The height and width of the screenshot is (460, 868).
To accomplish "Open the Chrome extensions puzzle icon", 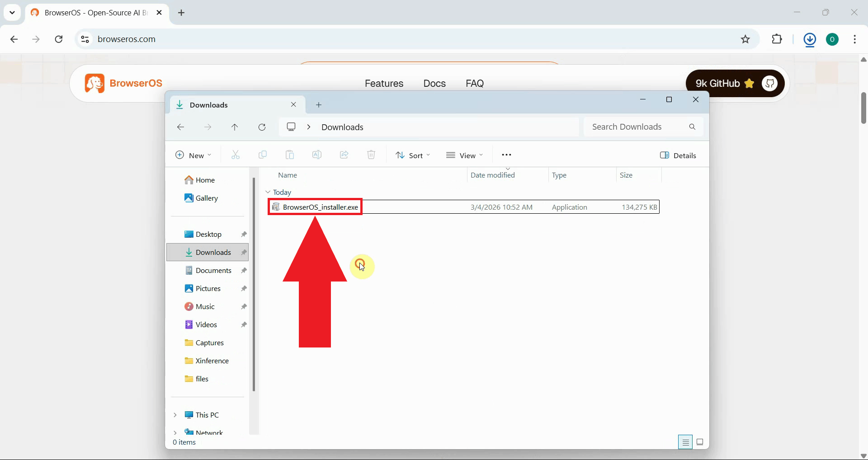I will (x=777, y=39).
